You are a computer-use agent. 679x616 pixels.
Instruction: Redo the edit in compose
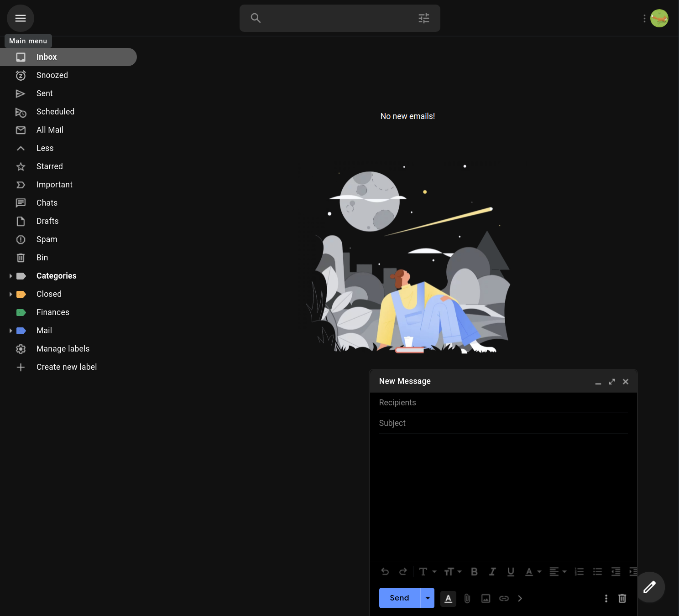point(403,572)
